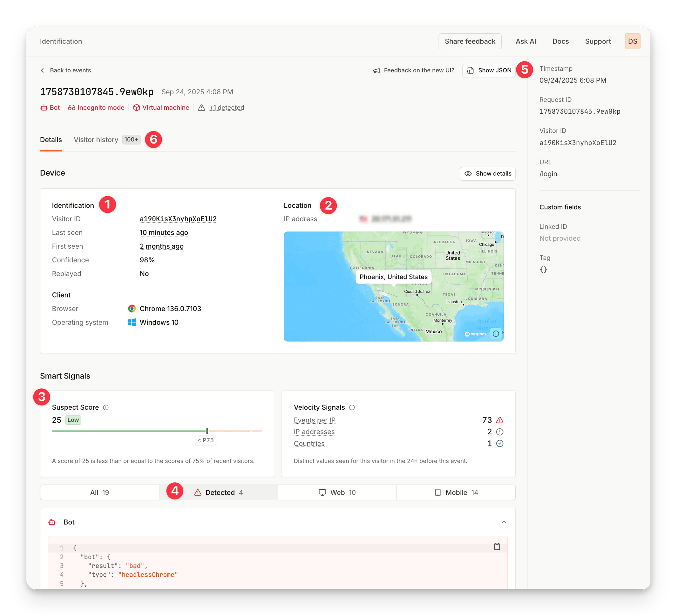The height and width of the screenshot is (616, 678).
Task: Select the Web 10 signals filter
Action: click(x=337, y=493)
